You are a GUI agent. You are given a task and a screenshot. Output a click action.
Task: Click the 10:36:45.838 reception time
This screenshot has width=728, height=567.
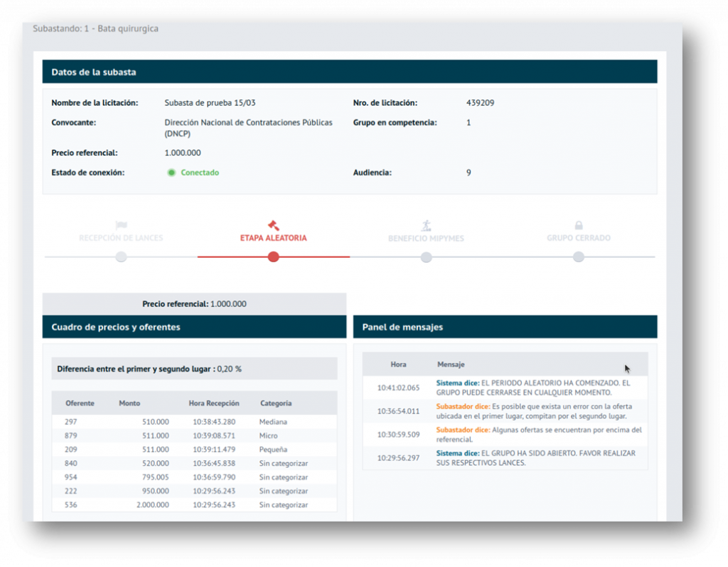pyautogui.click(x=214, y=463)
